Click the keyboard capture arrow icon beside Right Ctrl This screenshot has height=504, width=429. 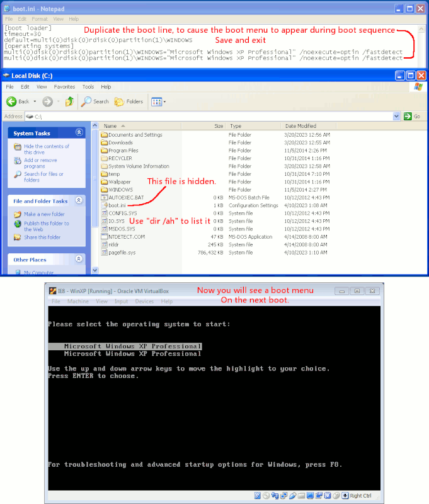(x=345, y=496)
